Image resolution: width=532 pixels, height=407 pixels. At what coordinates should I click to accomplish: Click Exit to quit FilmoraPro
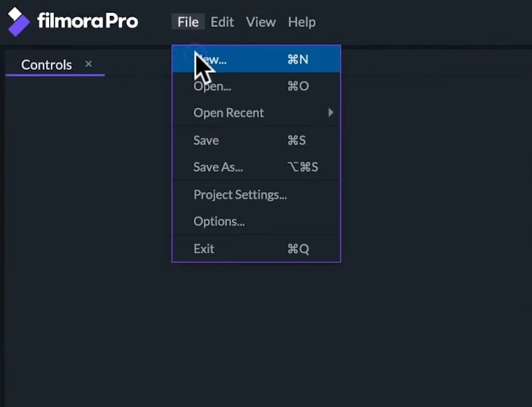click(204, 249)
